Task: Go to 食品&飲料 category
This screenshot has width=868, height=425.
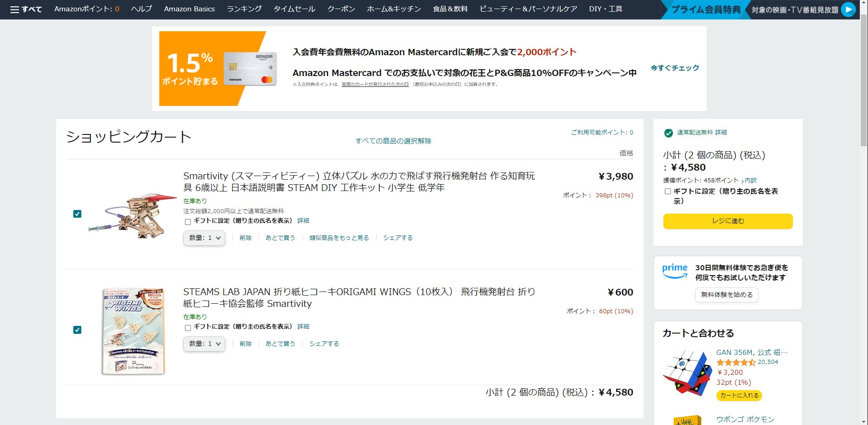Action: [x=450, y=9]
